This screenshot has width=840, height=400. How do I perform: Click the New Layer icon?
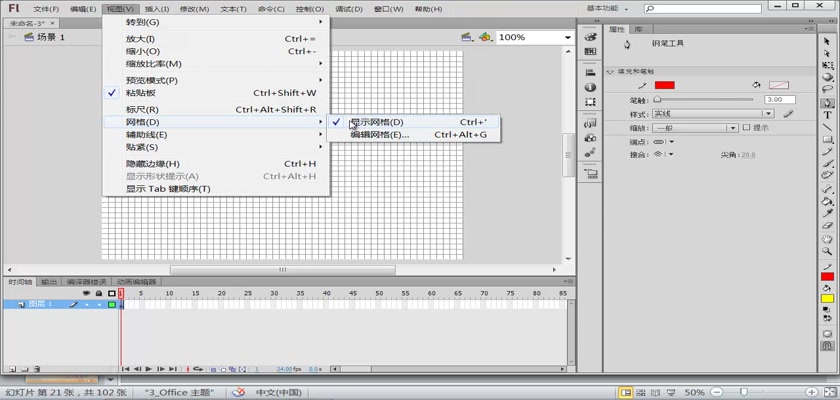11,369
